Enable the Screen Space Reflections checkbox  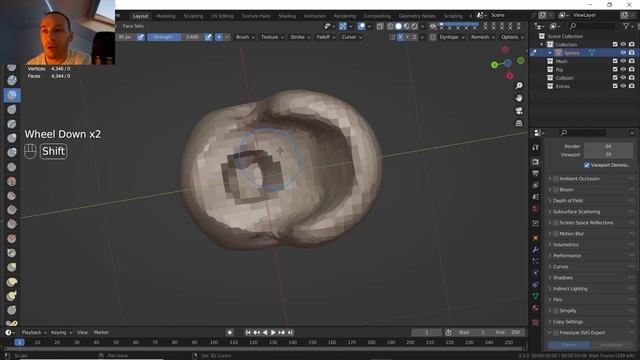[556, 223]
